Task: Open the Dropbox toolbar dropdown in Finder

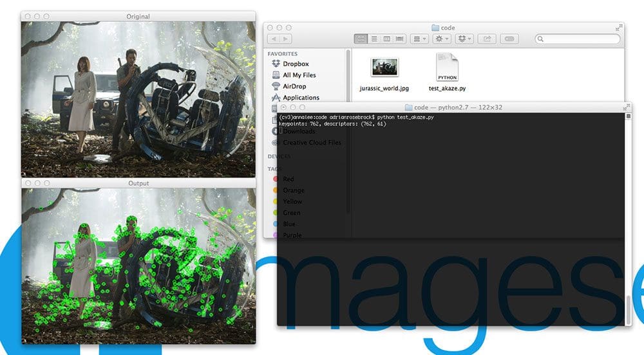Action: click(464, 39)
